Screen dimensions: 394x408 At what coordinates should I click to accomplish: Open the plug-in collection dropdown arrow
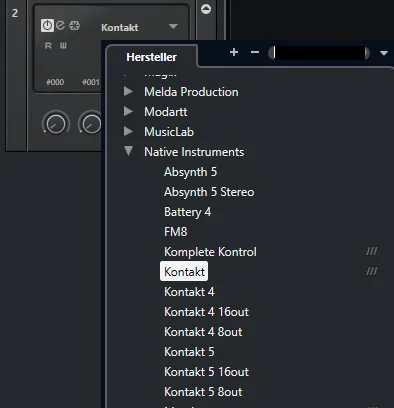click(x=384, y=53)
